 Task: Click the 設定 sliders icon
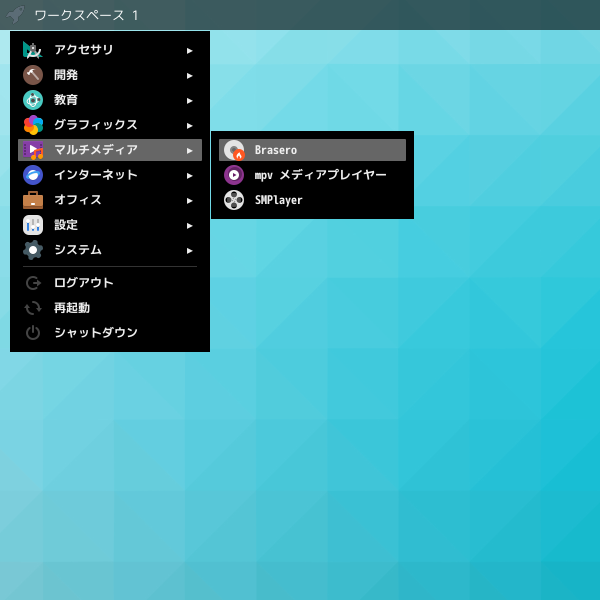tap(33, 225)
